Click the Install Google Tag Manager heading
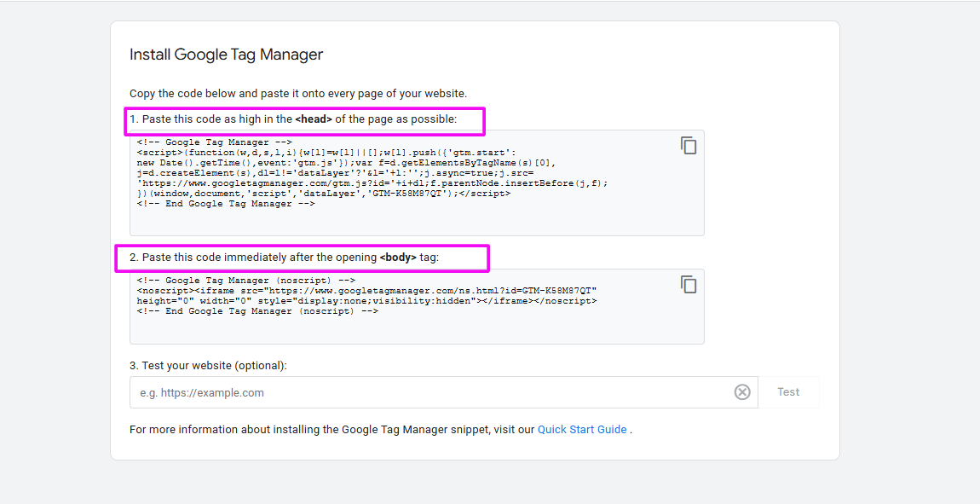The width and height of the screenshot is (980, 504). 226,55
